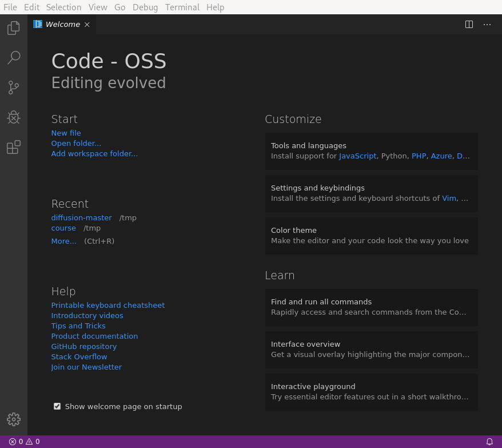Open the File menu
Image resolution: width=502 pixels, height=448 pixels.
[x=10, y=7]
